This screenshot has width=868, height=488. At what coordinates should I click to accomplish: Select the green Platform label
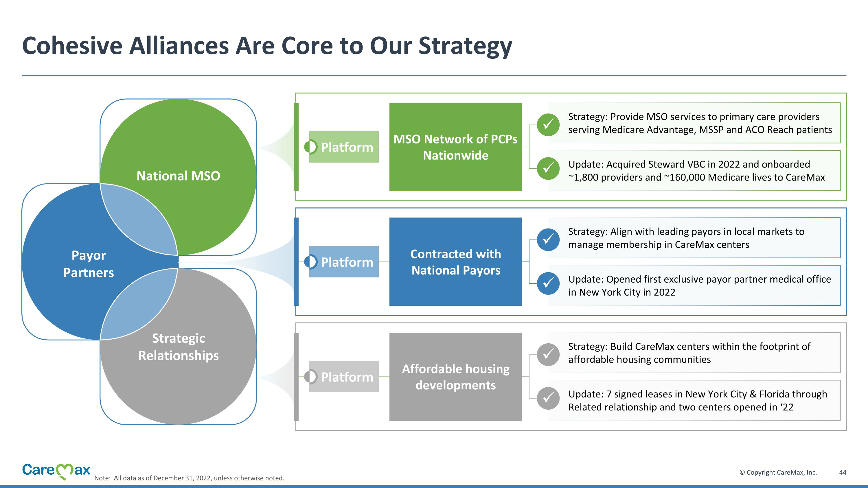point(344,147)
